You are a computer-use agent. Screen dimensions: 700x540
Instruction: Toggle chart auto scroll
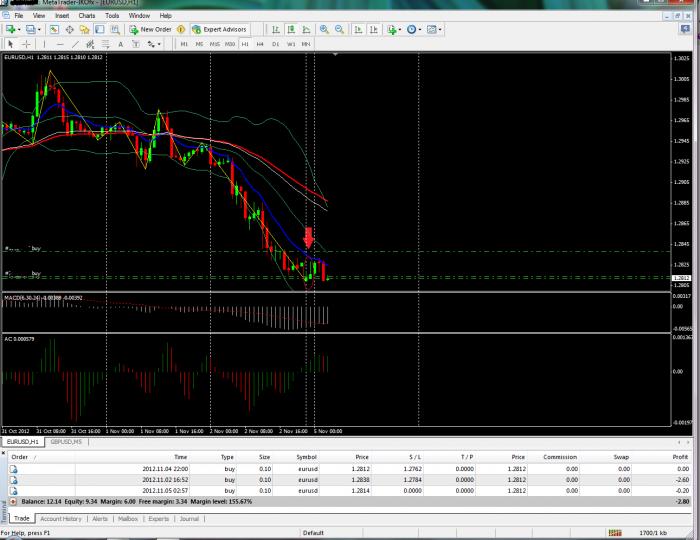coord(358,29)
